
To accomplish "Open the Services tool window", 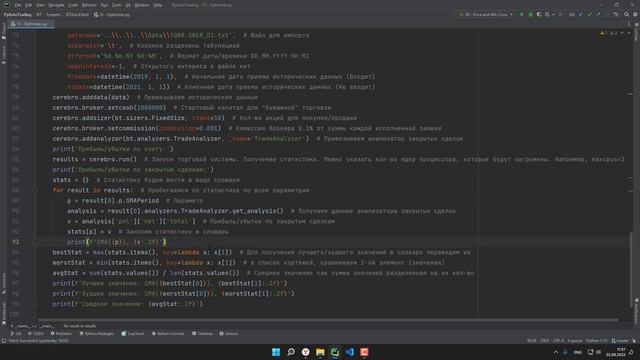I will [229, 333].
